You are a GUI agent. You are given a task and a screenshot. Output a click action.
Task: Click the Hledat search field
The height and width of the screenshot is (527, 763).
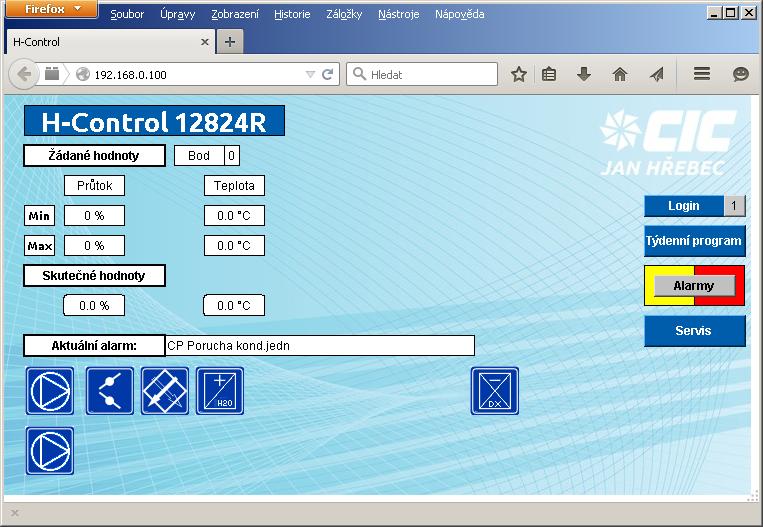[422, 74]
